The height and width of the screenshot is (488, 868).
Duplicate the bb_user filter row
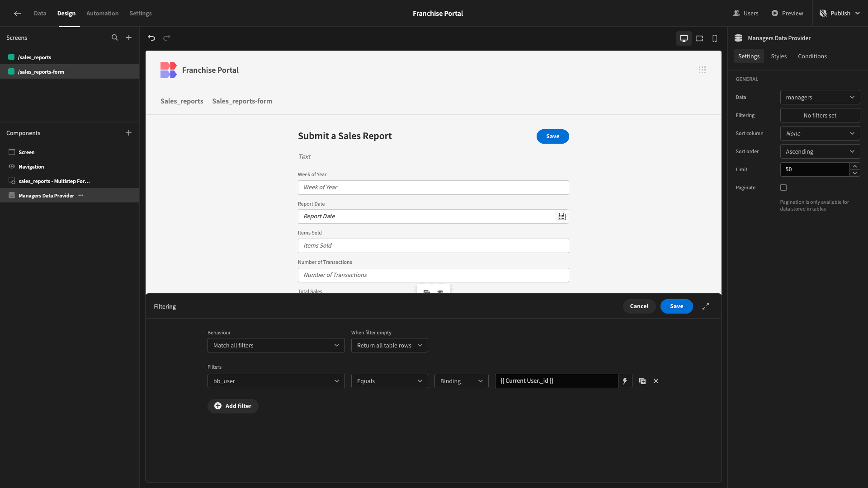click(x=642, y=381)
